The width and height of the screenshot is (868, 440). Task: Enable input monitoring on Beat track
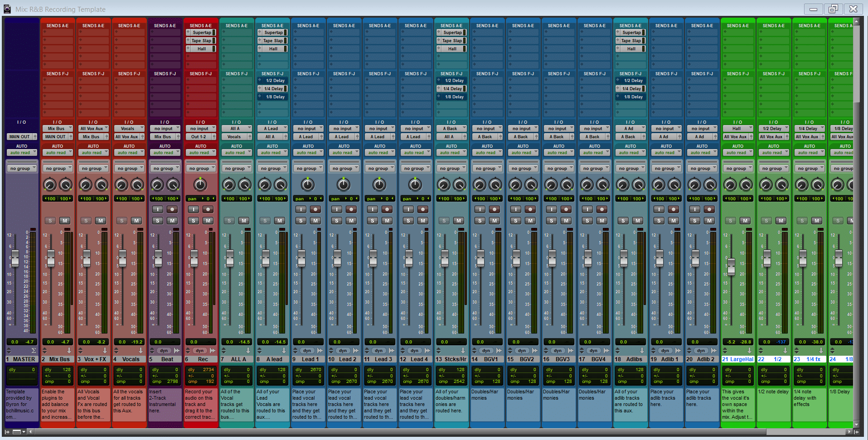[157, 209]
